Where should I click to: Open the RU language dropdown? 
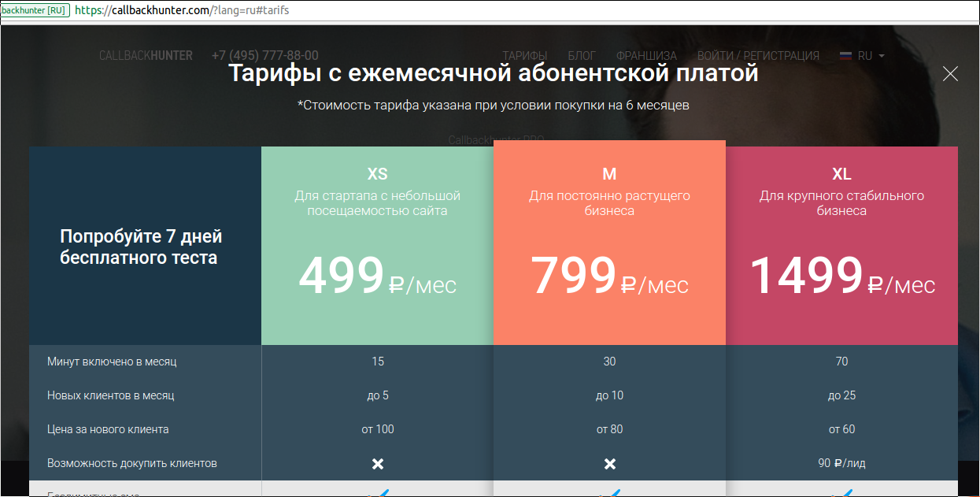pos(871,56)
